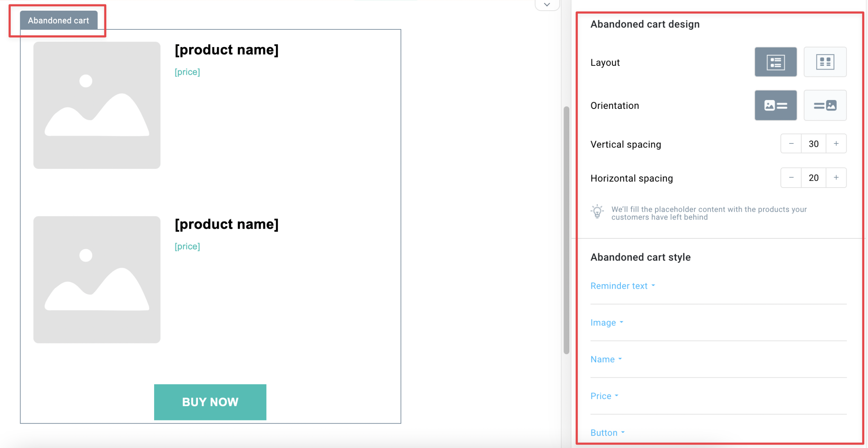Click the BUY NOW button

210,402
